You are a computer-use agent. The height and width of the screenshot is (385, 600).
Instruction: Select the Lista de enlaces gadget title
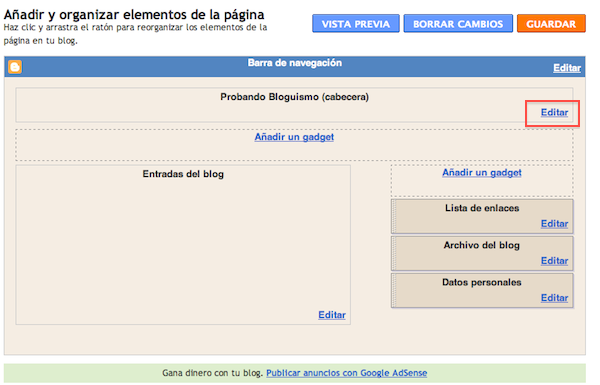pos(482,208)
